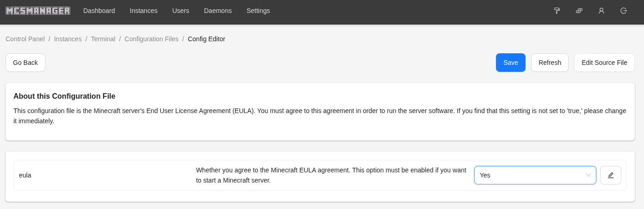Refresh the config editor
This screenshot has width=644, height=209.
click(x=550, y=63)
